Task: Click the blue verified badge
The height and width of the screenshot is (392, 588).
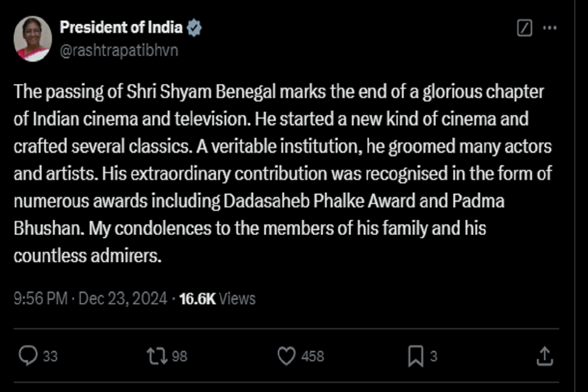Action: coord(195,28)
